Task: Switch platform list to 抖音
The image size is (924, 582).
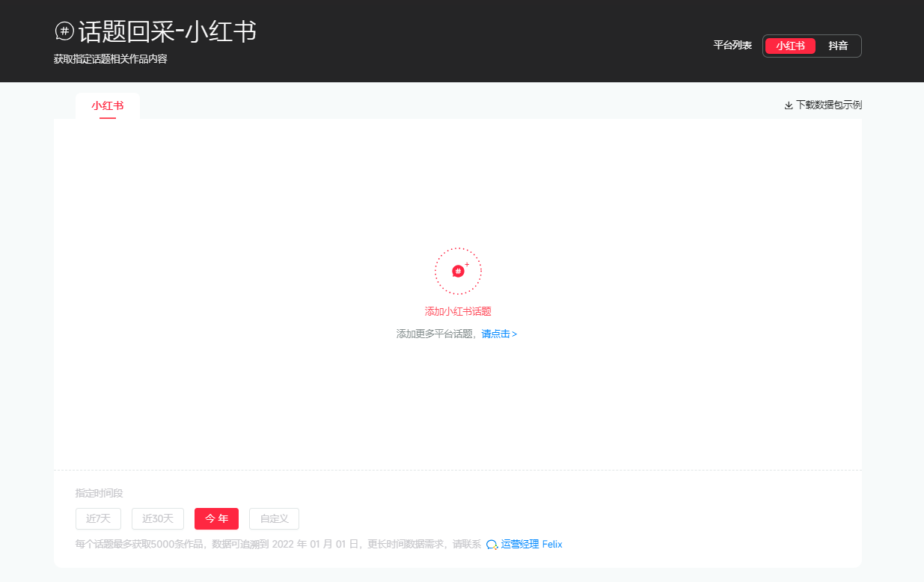Action: point(838,46)
